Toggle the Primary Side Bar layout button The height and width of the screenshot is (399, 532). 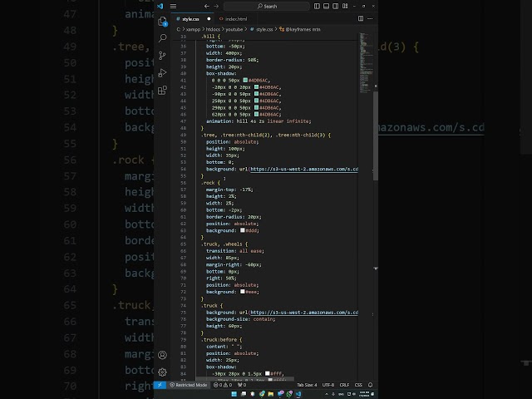click(x=317, y=6)
